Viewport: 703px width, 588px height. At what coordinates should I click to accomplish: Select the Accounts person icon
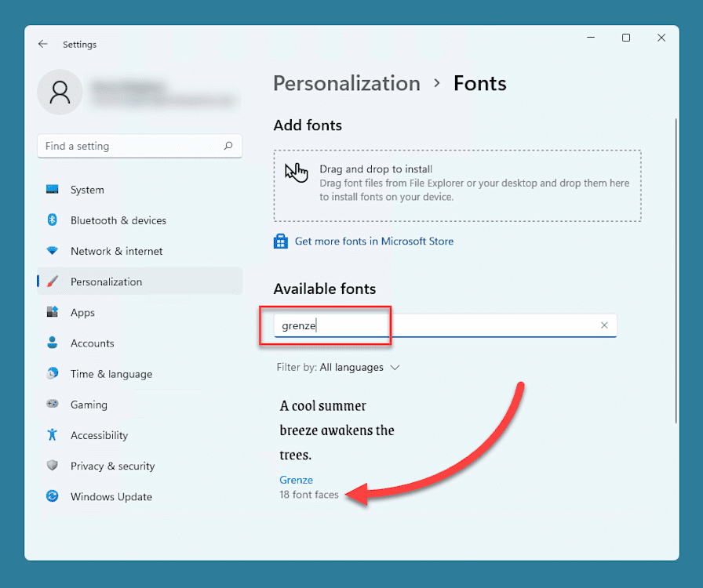[x=53, y=343]
